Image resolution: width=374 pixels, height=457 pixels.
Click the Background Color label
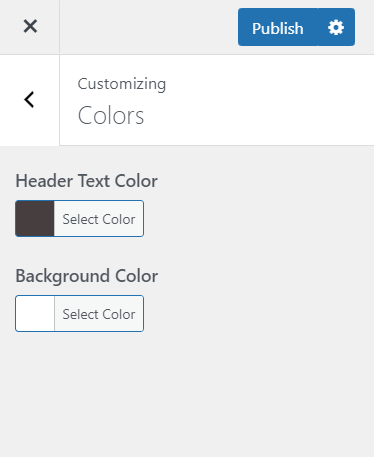[87, 276]
